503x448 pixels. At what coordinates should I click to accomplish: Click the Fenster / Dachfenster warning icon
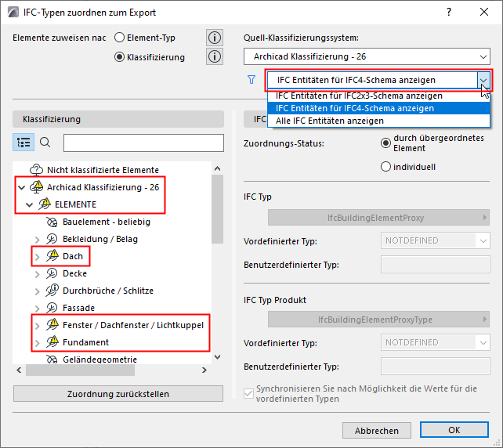click(52, 324)
